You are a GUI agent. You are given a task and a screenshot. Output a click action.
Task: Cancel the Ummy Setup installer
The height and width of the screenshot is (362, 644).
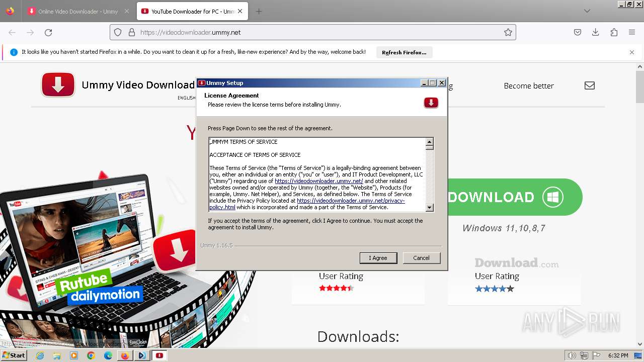click(x=422, y=258)
